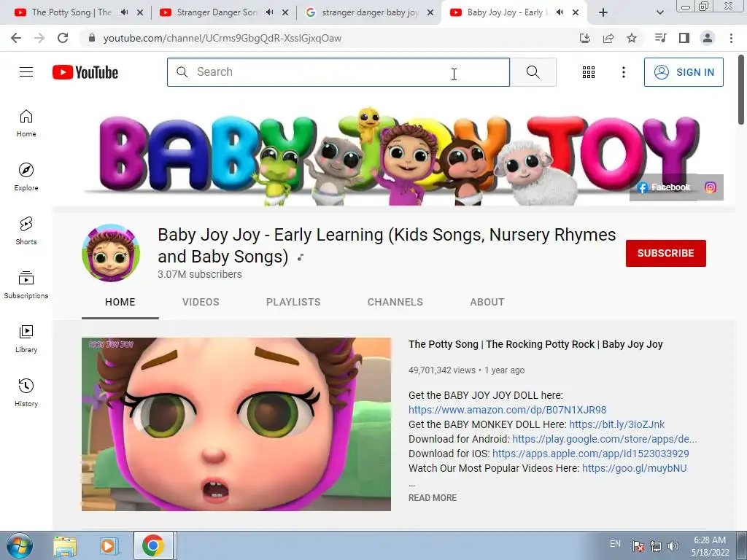Image resolution: width=747 pixels, height=560 pixels.
Task: Select the HOME channel tab
Action: click(x=120, y=302)
